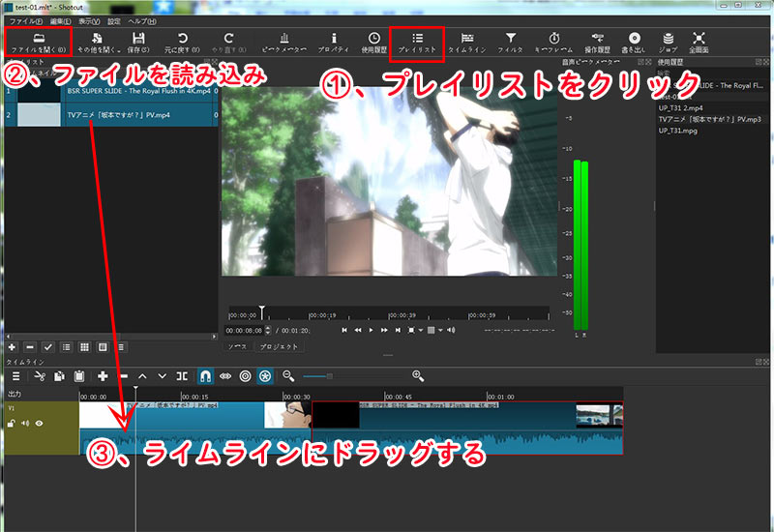
Task: Open the Edit menu
Action: [60, 21]
